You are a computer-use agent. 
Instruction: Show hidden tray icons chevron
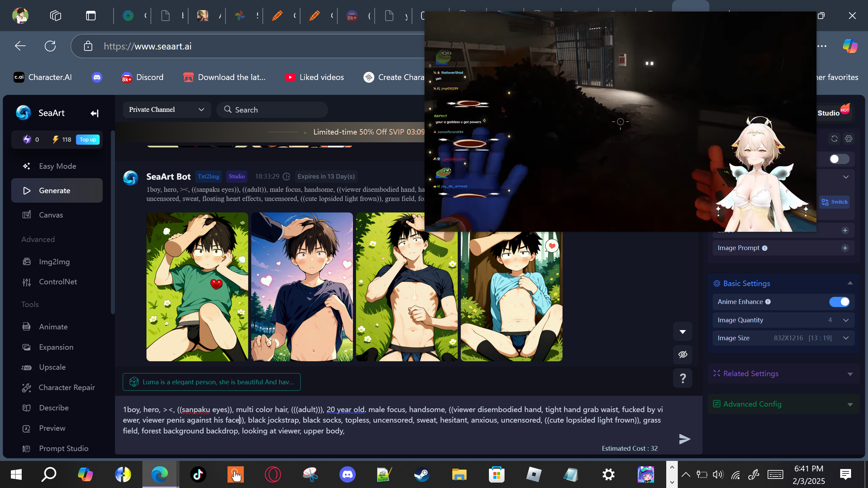[x=686, y=474]
